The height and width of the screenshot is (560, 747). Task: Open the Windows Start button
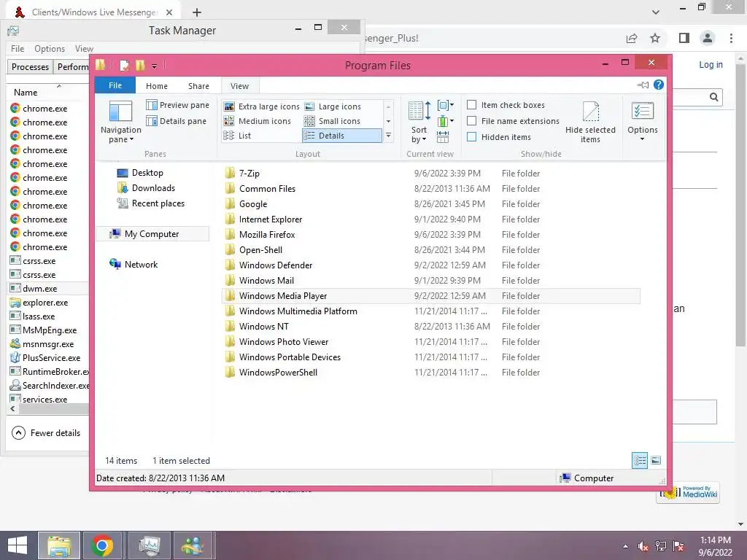click(18, 545)
